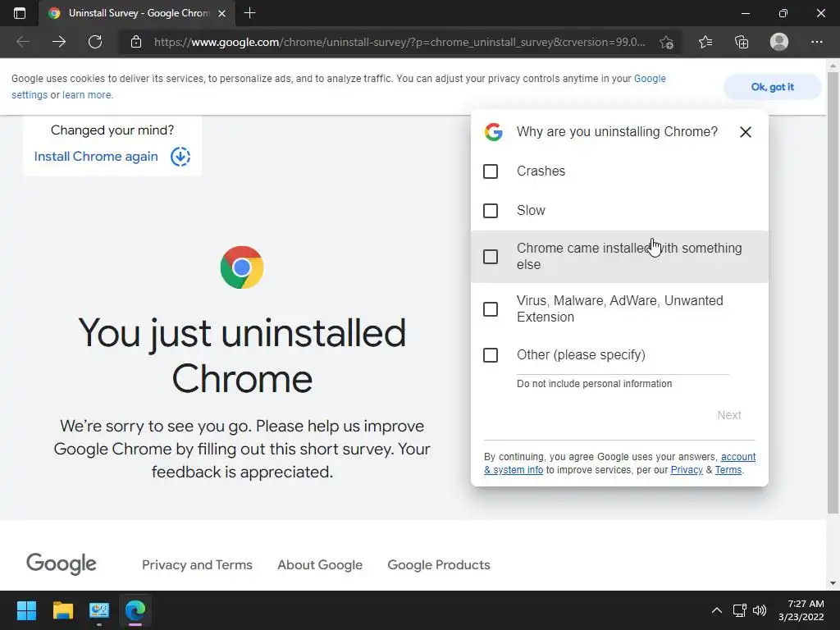Close the uninstall survey panel
840x630 pixels.
pyautogui.click(x=745, y=132)
